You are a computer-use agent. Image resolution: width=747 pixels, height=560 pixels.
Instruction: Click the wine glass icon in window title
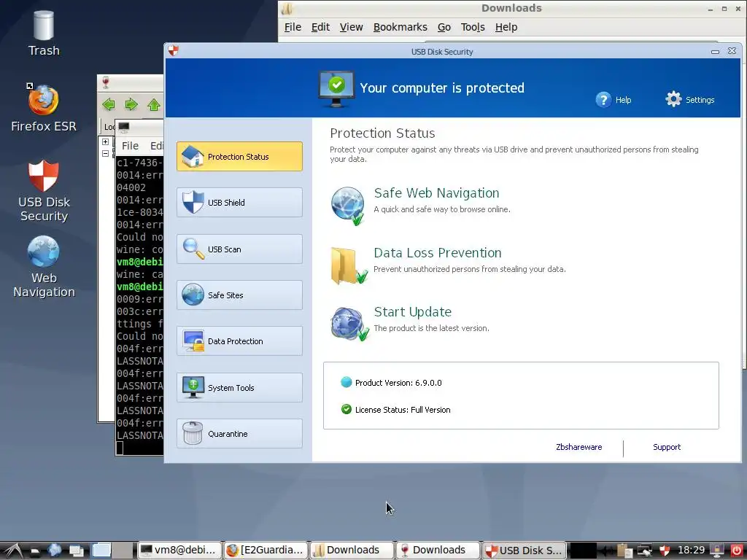pyautogui.click(x=106, y=82)
